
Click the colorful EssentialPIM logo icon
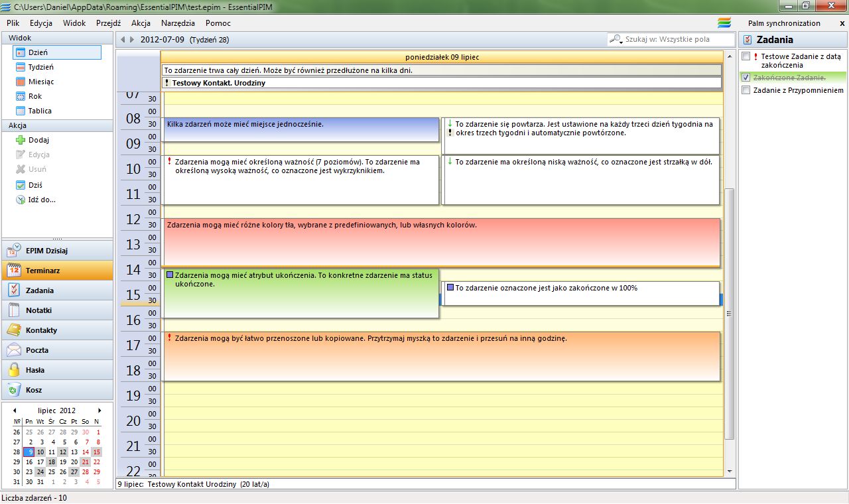pos(724,23)
